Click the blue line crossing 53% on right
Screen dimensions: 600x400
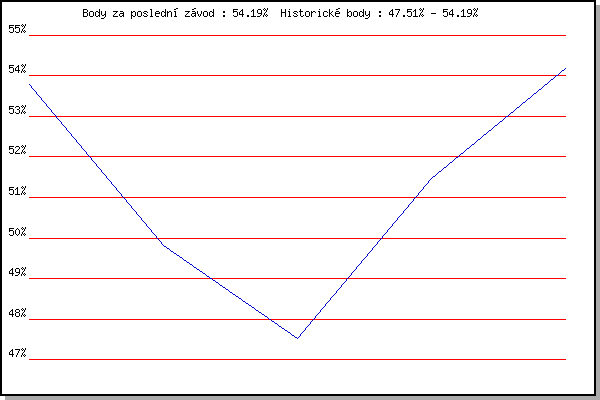tap(507, 116)
